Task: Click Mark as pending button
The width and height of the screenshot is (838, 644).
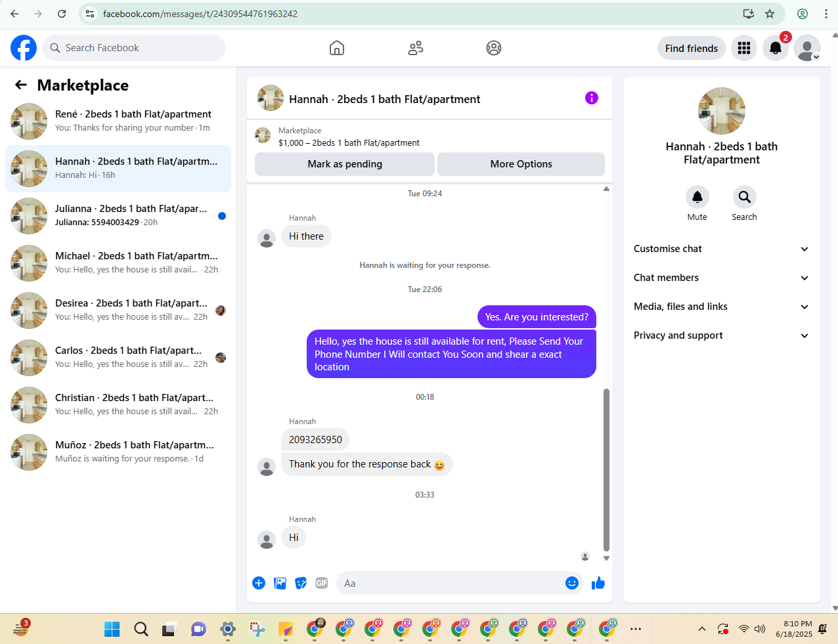Action: pyautogui.click(x=345, y=164)
